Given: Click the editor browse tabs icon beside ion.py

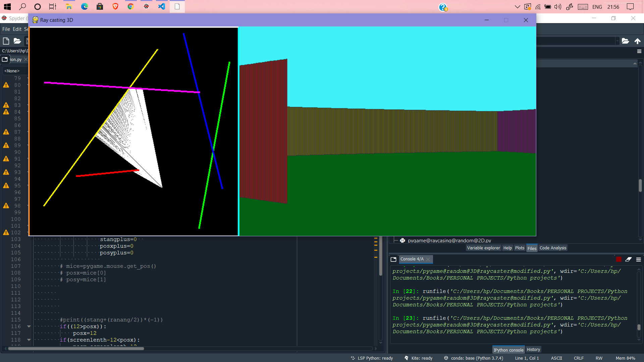Looking at the screenshot, I should tap(5, 59).
